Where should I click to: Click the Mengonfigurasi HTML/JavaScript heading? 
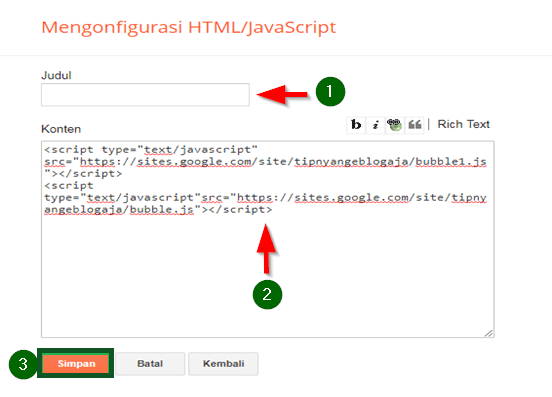coord(189,27)
